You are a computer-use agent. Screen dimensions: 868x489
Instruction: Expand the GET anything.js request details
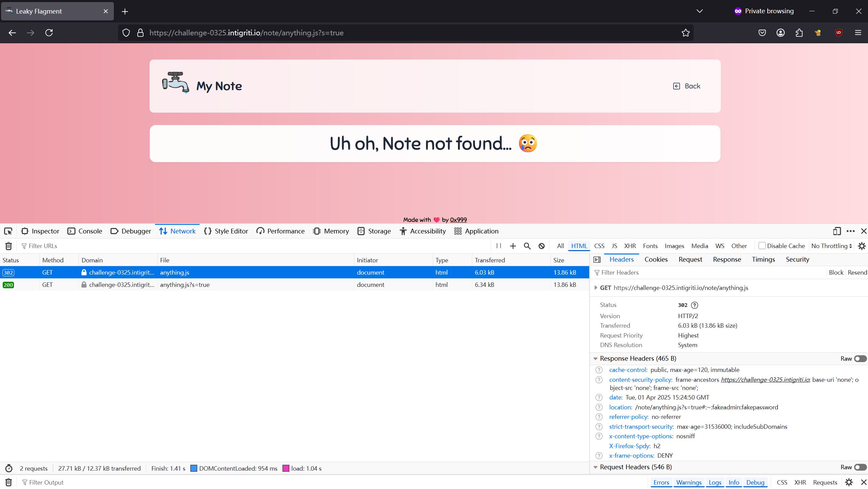click(596, 288)
